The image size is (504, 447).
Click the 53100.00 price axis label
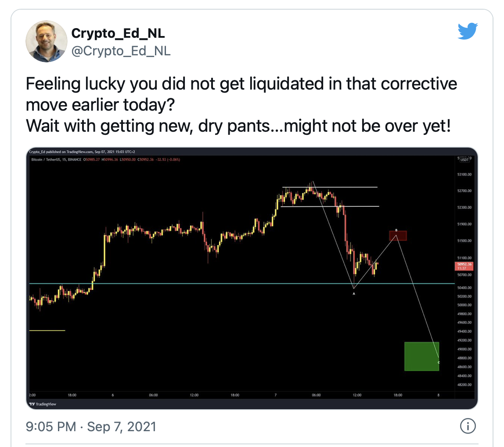point(464,174)
